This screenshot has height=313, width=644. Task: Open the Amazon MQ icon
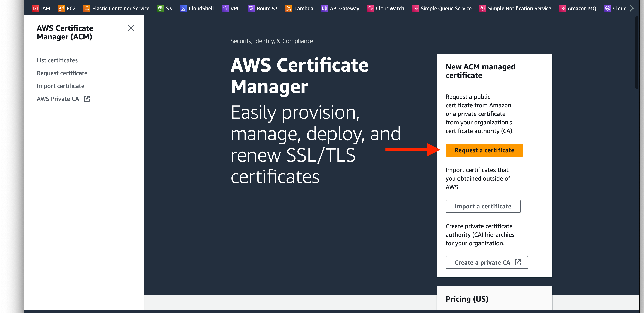(x=562, y=9)
